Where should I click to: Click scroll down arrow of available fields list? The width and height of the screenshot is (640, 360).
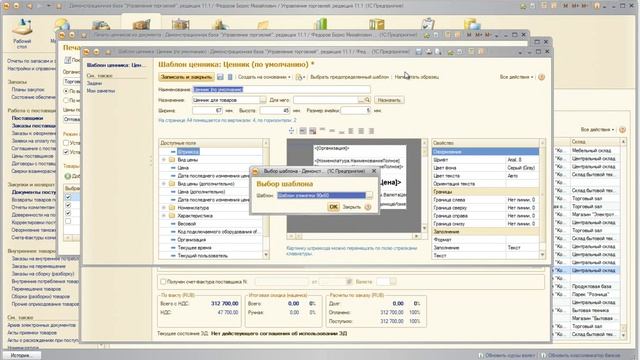pos(266,255)
